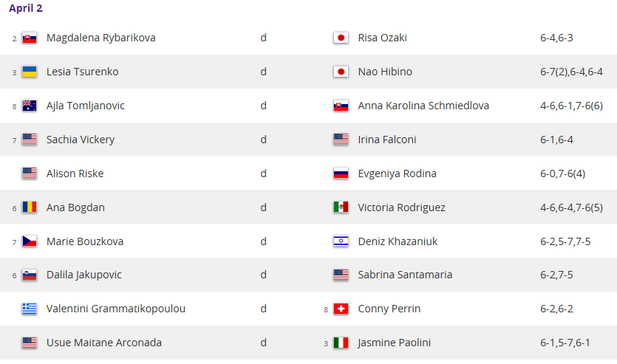Click the Mexican flag beside Victoria Rodriguez
Screen dimensions: 617x364
coord(341,207)
